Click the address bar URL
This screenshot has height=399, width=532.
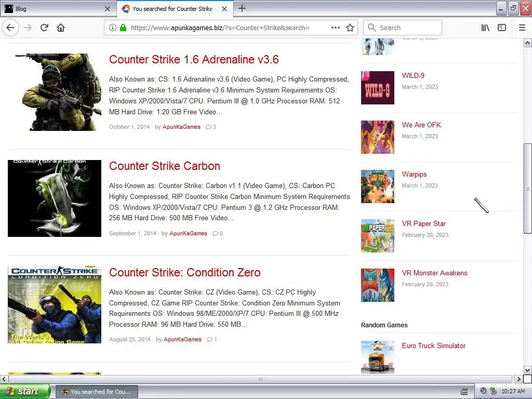pyautogui.click(x=220, y=28)
